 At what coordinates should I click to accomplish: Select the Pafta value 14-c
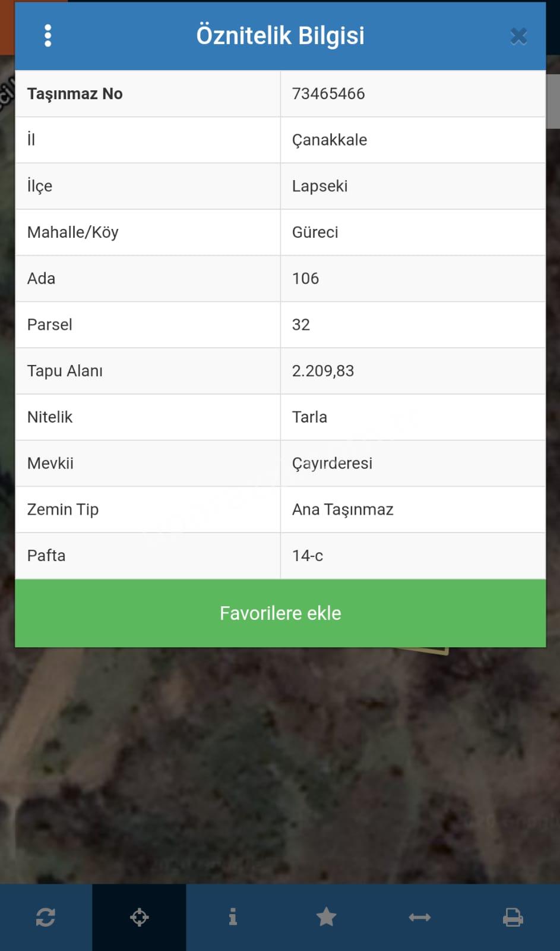(x=308, y=556)
